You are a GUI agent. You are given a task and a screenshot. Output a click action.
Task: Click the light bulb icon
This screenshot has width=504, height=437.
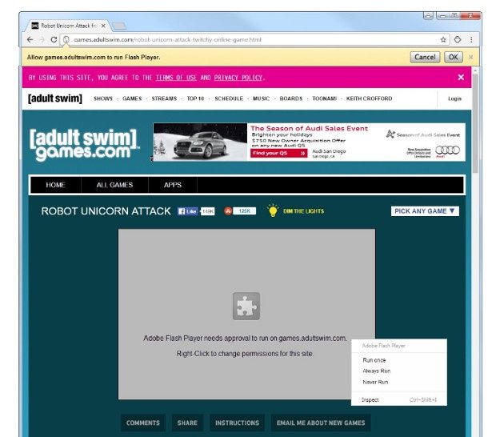273,210
